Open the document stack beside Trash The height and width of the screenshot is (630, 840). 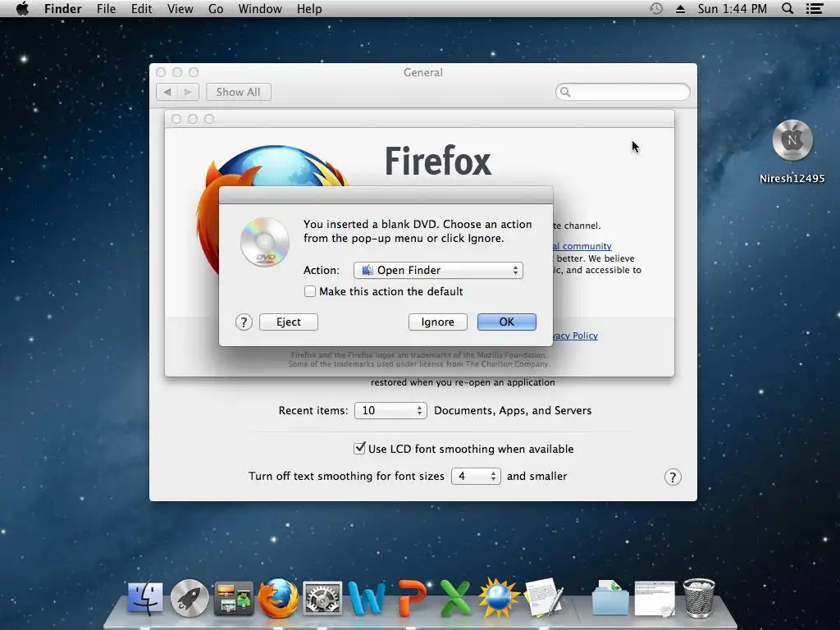coord(655,598)
